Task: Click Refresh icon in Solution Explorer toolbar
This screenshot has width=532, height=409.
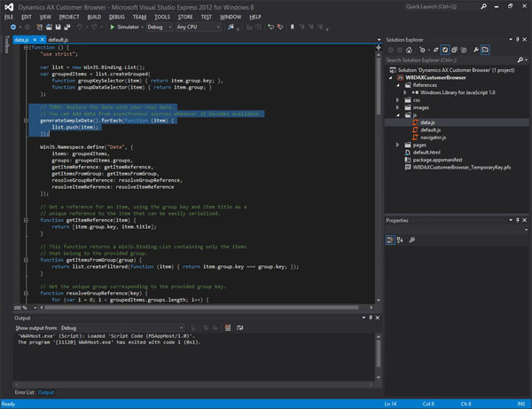Action: [x=445, y=50]
